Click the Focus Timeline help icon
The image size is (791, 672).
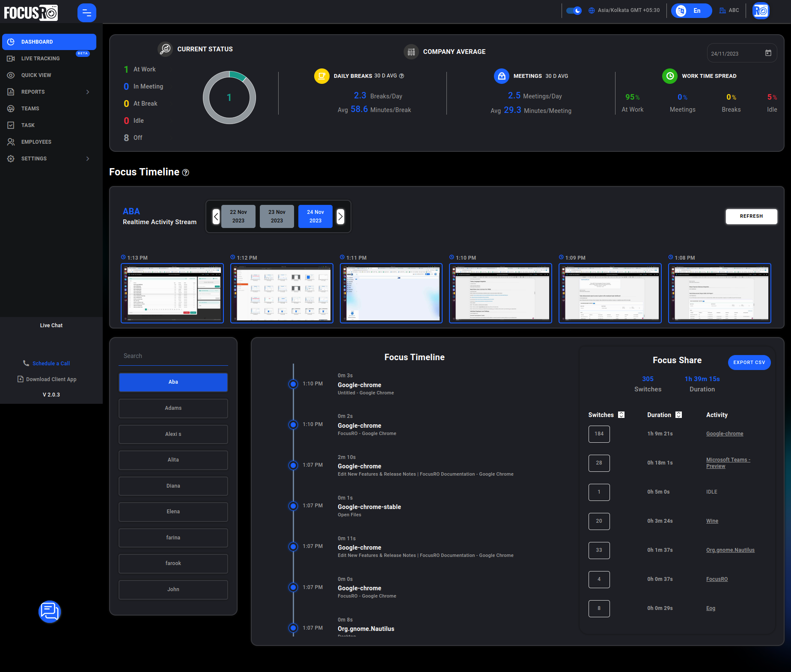(x=185, y=172)
